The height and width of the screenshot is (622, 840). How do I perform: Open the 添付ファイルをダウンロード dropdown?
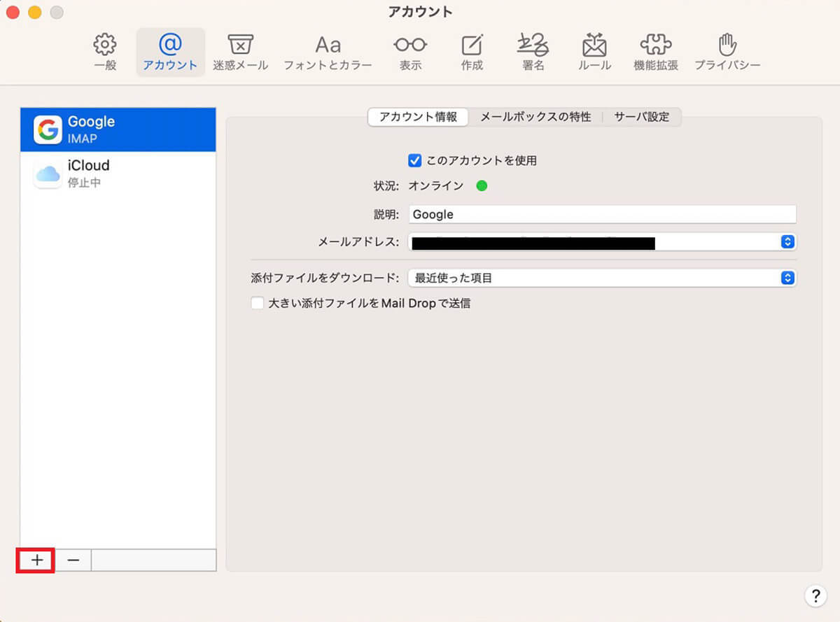click(x=603, y=278)
